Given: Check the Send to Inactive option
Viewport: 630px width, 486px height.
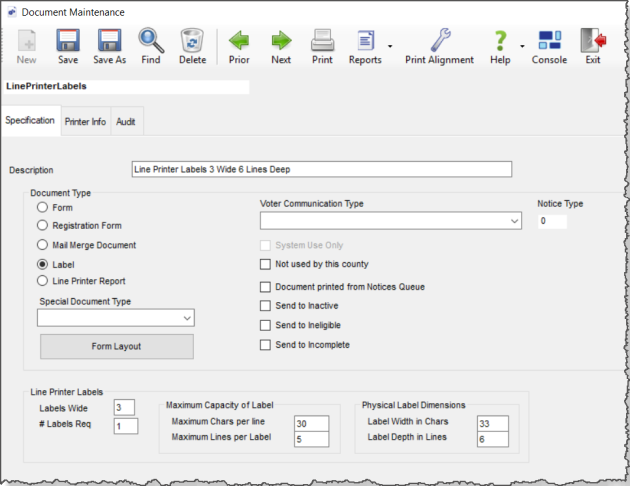Looking at the screenshot, I should click(x=266, y=306).
